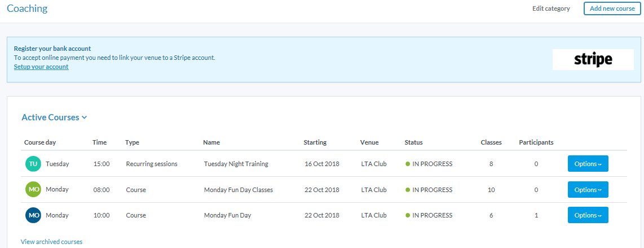Open Options for Tuesday Night Training
The width and height of the screenshot is (644, 248).
click(x=588, y=164)
